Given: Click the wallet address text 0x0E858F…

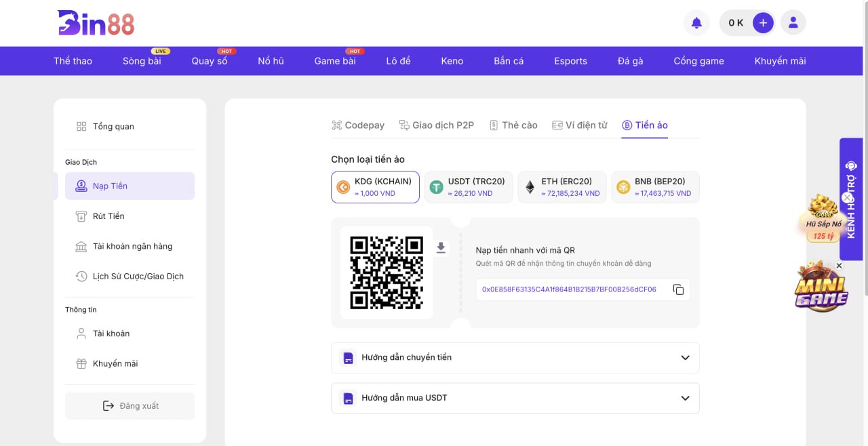Looking at the screenshot, I should pos(569,289).
